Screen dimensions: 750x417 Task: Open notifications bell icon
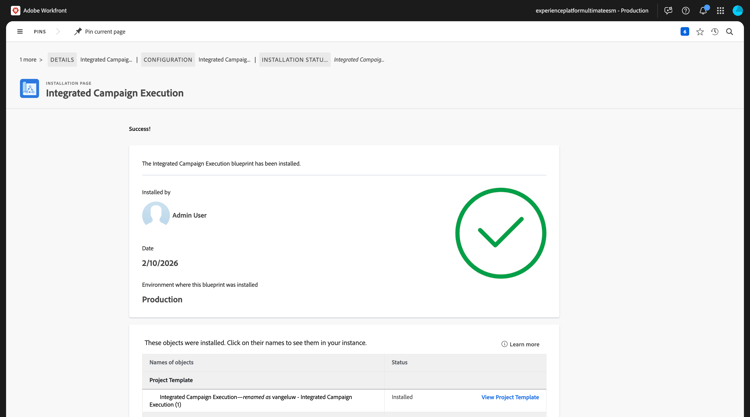tap(703, 10)
